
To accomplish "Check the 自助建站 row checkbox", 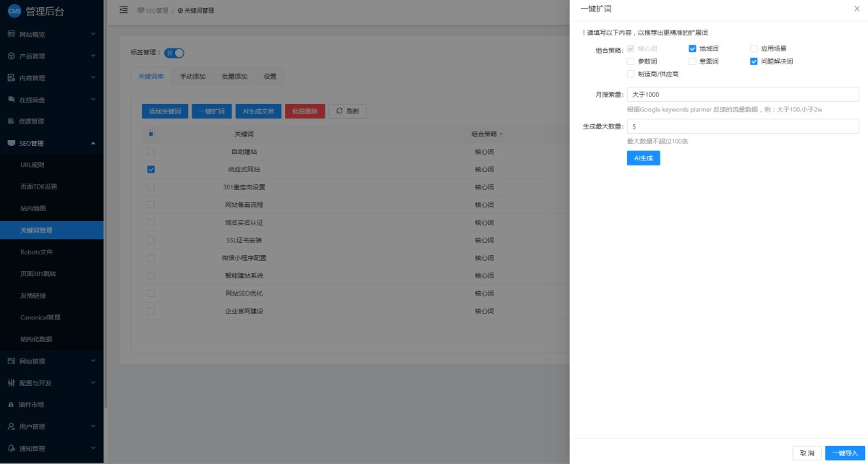I will (150, 152).
